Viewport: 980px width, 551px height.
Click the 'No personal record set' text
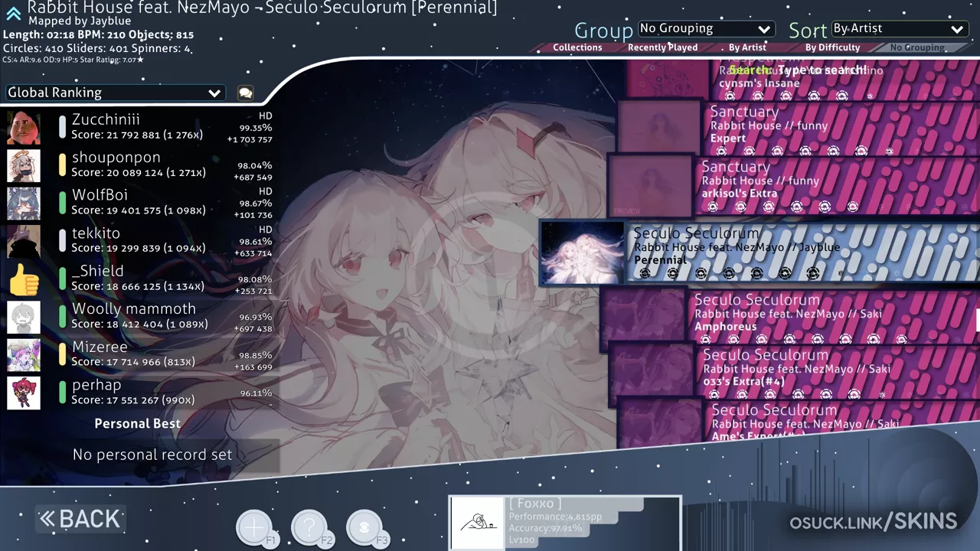coord(152,455)
